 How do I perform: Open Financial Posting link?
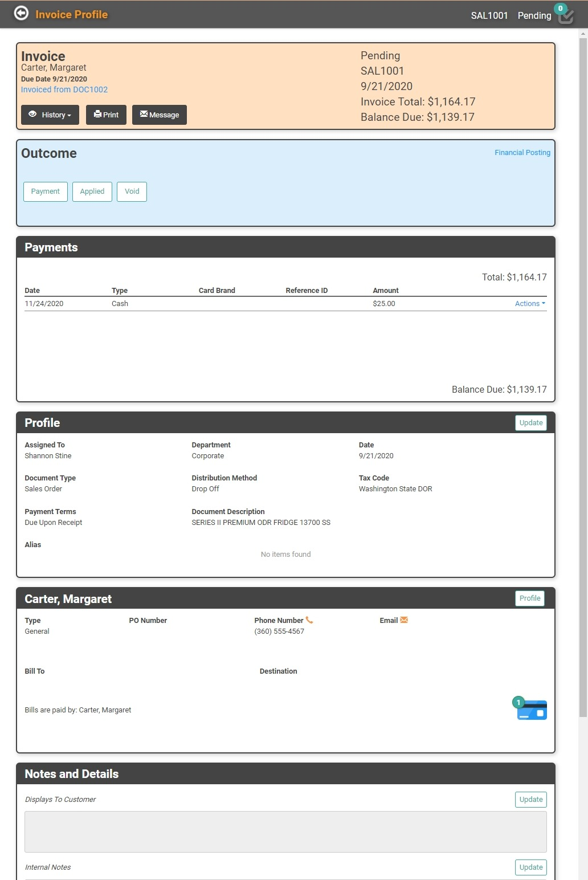click(x=522, y=153)
